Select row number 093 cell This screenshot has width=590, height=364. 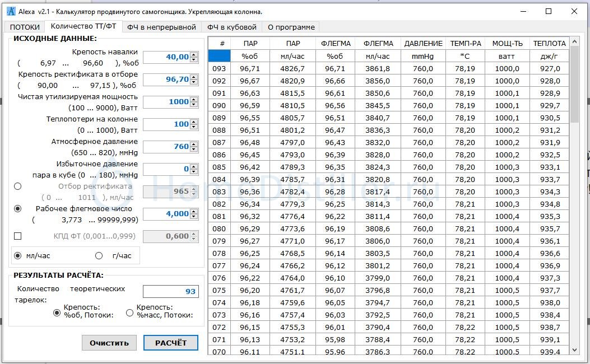pyautogui.click(x=219, y=68)
